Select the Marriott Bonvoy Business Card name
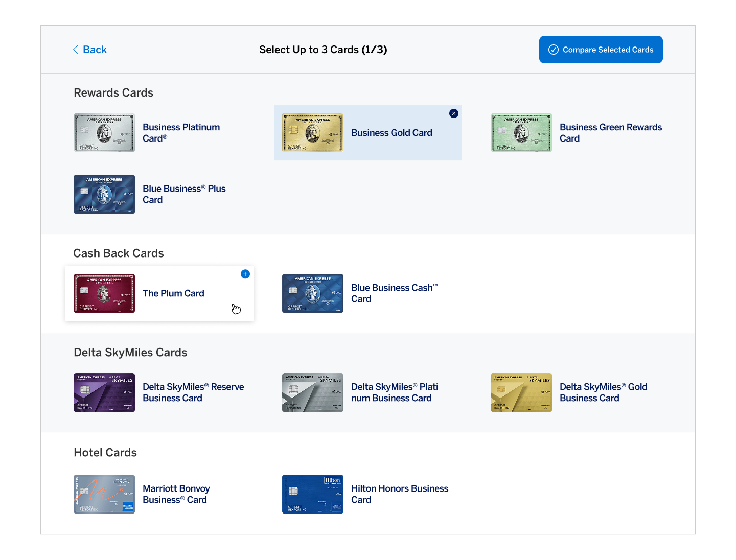 [x=176, y=494]
